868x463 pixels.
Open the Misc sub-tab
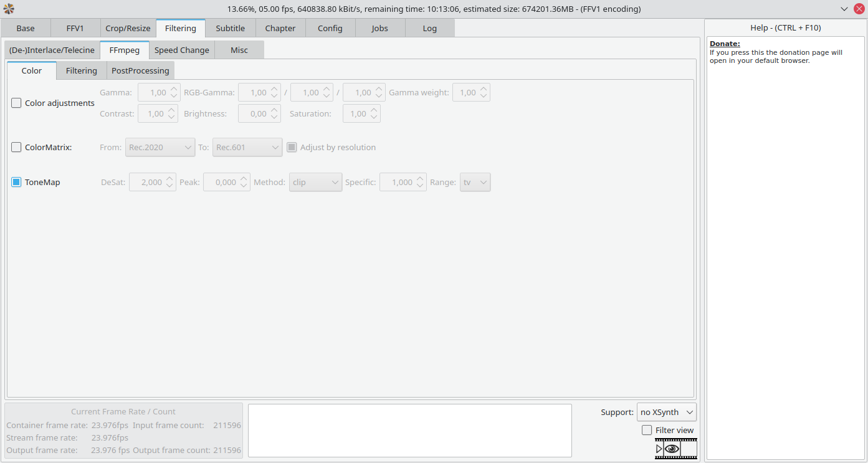[239, 50]
